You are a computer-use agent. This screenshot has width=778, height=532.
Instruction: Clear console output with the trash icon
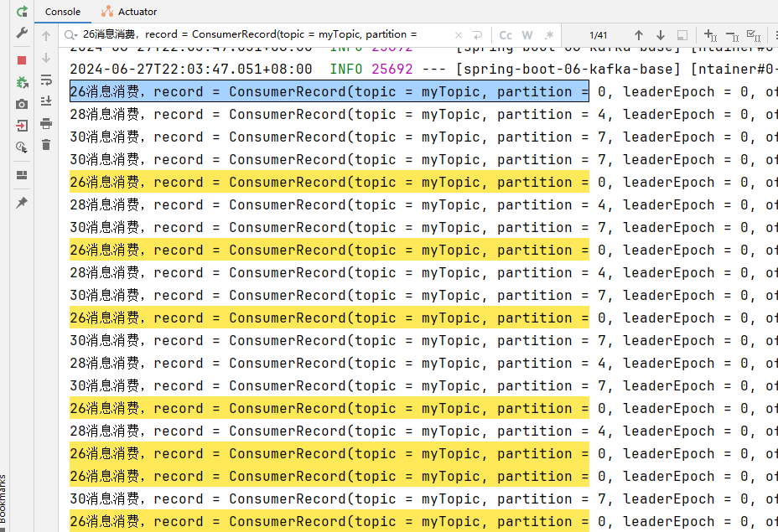[46, 145]
